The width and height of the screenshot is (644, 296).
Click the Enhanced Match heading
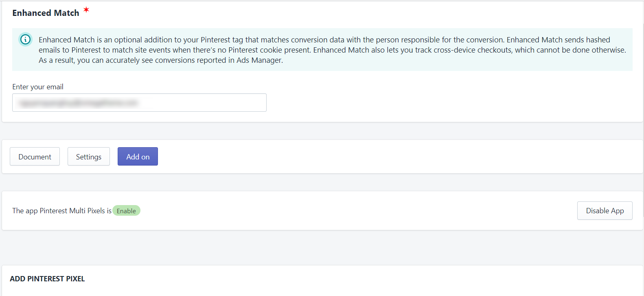(46, 13)
